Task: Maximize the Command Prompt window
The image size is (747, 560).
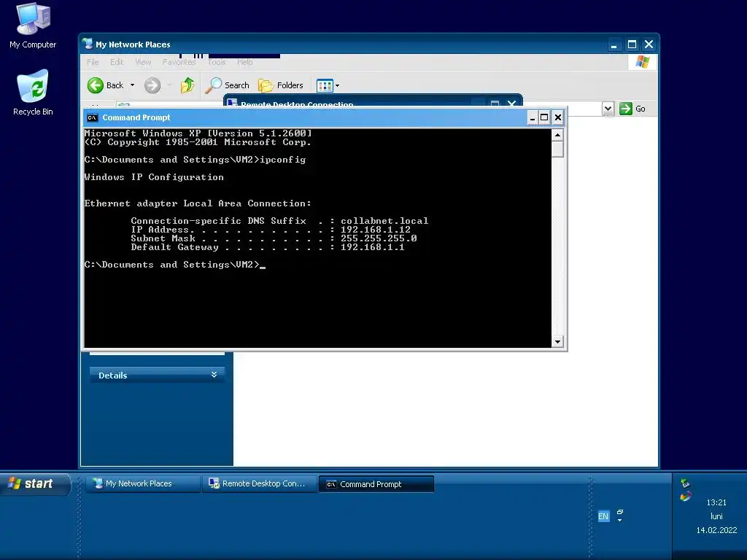Action: [544, 117]
